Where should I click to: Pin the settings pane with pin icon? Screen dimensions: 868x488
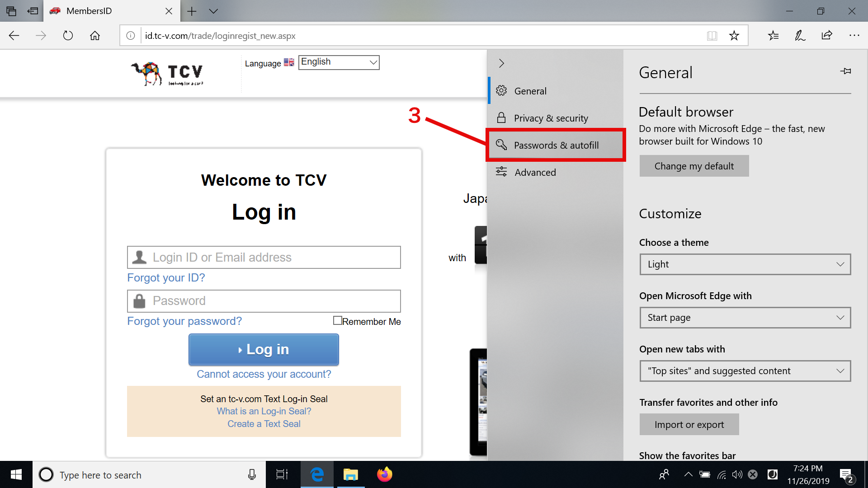click(x=845, y=71)
